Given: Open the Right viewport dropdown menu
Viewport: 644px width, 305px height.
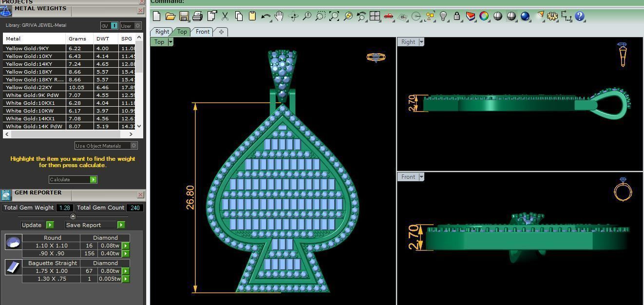Looking at the screenshot, I should coord(421,42).
